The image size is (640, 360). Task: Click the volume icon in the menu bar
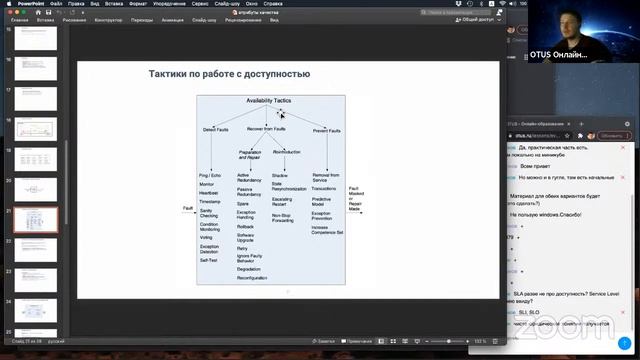point(512,4)
